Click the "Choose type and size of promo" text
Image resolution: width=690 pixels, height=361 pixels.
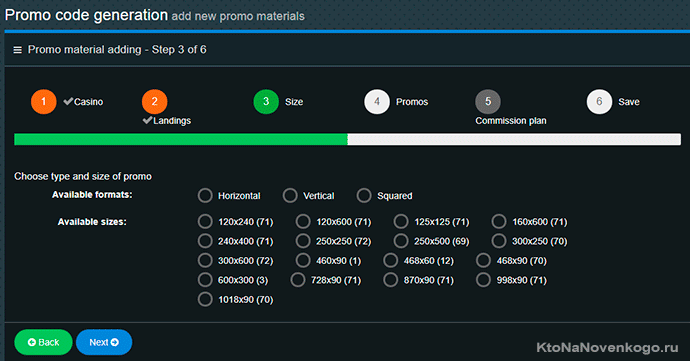pos(83,176)
